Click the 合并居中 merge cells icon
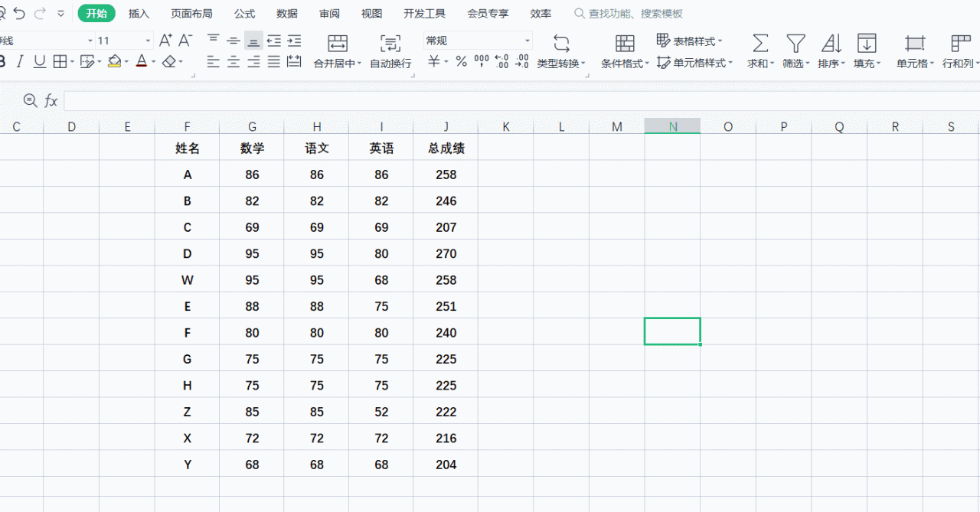Viewport: 980px width, 512px height. point(338,43)
